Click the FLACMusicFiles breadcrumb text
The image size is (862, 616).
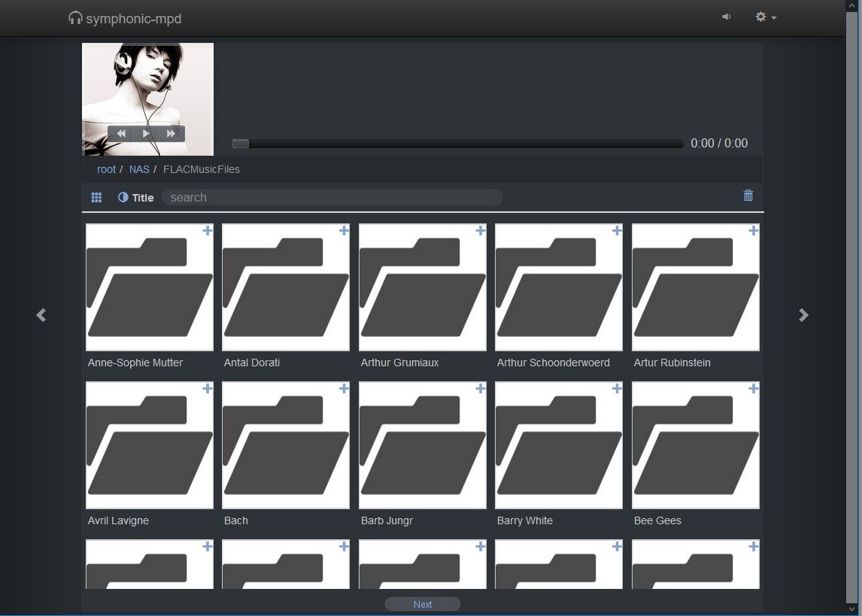click(x=201, y=169)
